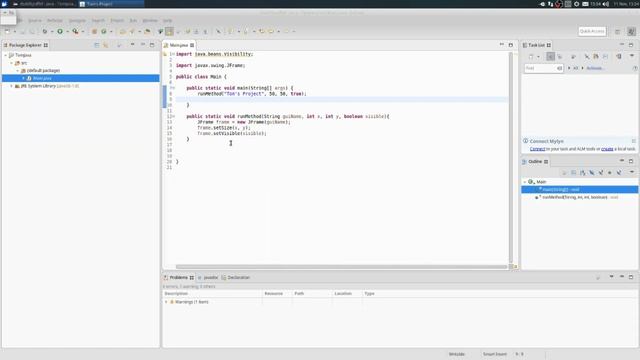Expand the JRE System Library node
Screen dimensions: 640x360
12,86
